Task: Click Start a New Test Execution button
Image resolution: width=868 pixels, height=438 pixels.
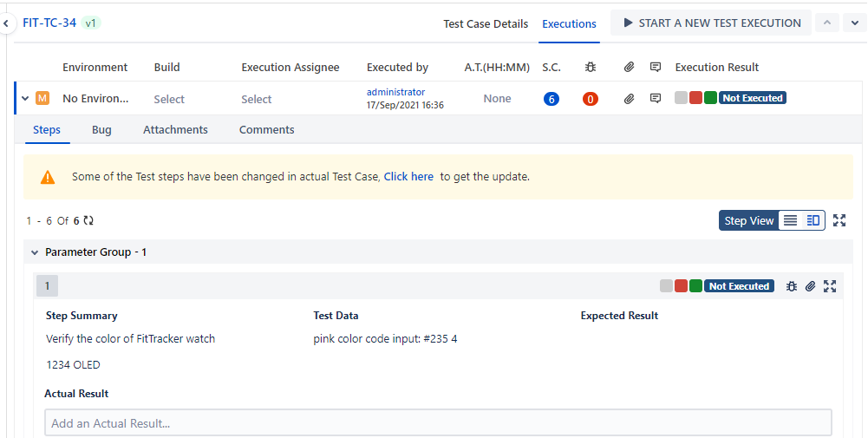Action: (x=711, y=23)
